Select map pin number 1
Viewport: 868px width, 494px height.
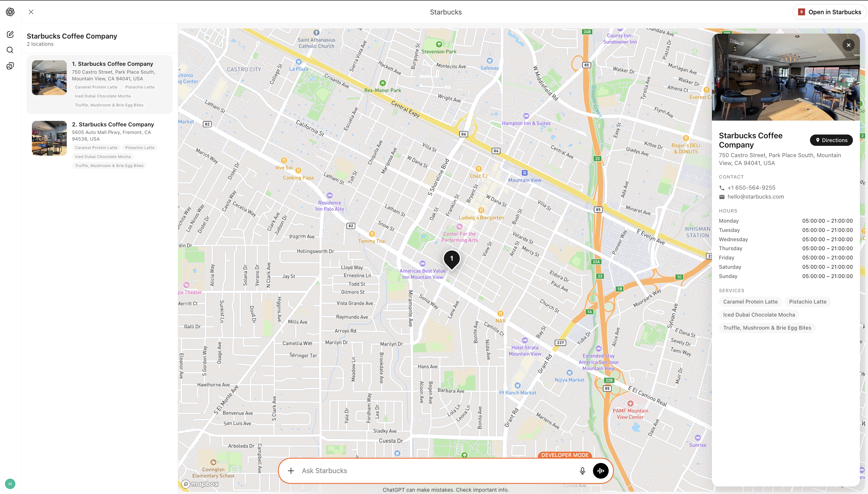click(x=451, y=260)
